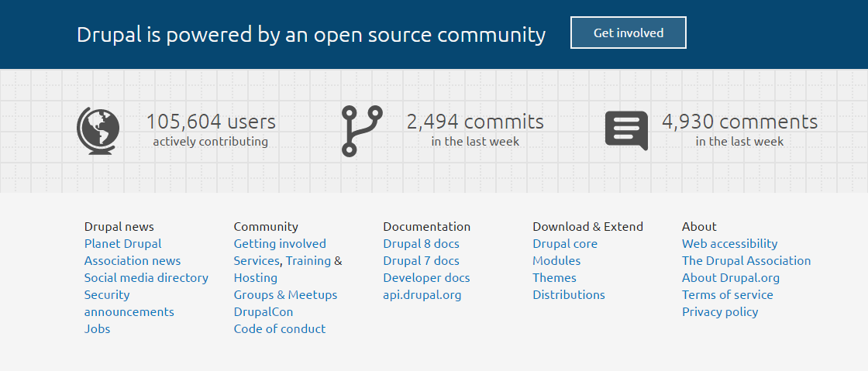Image resolution: width=868 pixels, height=371 pixels.
Task: Open the Association news link
Action: coord(133,261)
